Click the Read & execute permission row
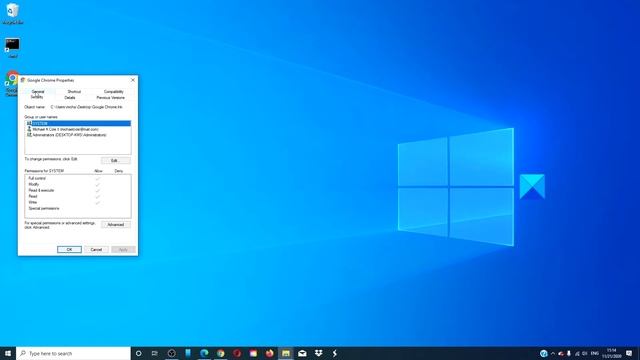The width and height of the screenshot is (640, 360). (x=78, y=190)
